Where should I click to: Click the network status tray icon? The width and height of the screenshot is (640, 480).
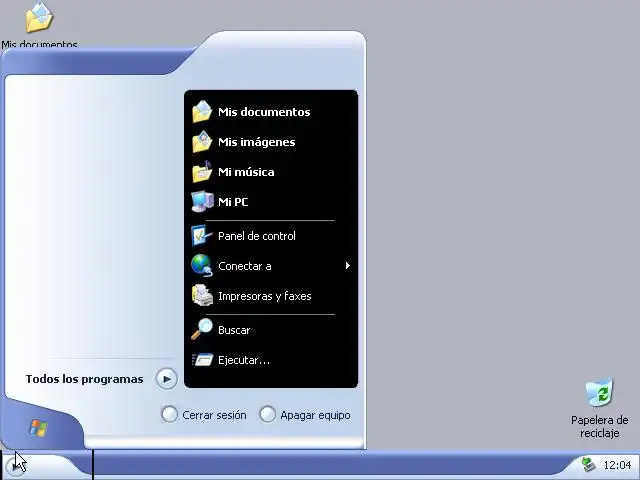coord(588,464)
